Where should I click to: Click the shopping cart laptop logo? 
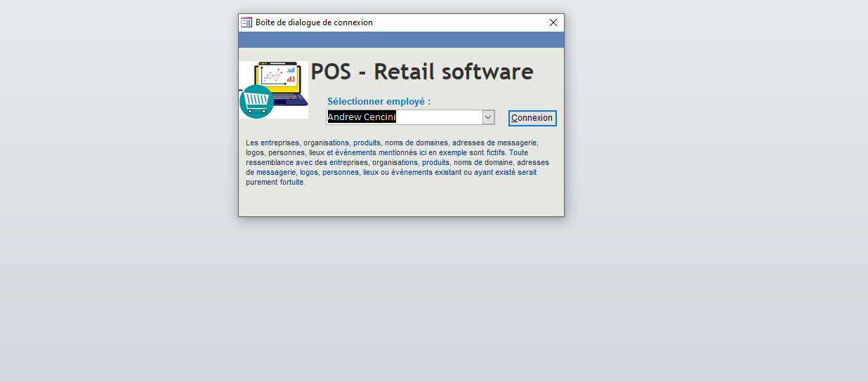[x=273, y=89]
